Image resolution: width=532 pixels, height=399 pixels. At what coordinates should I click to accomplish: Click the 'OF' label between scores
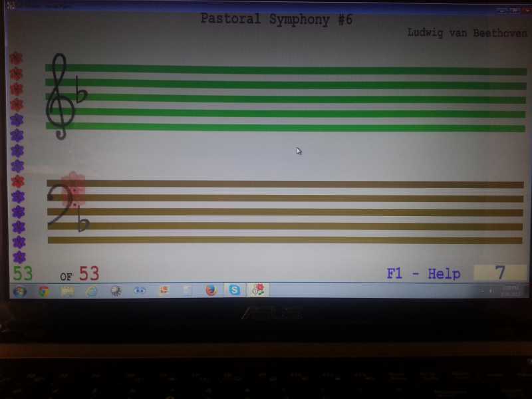click(66, 277)
